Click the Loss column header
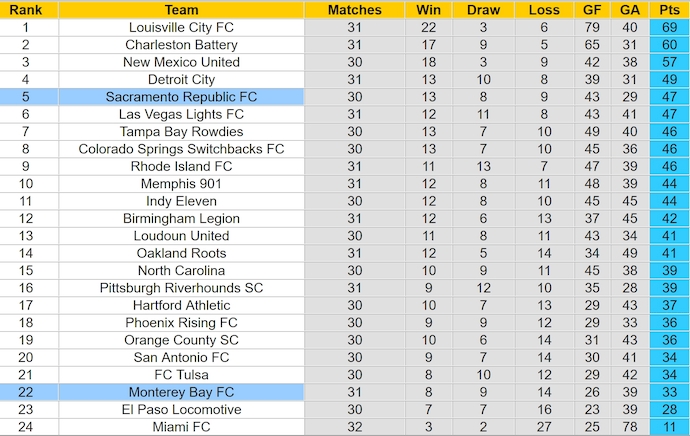Image resolution: width=690 pixels, height=436 pixels. click(544, 10)
